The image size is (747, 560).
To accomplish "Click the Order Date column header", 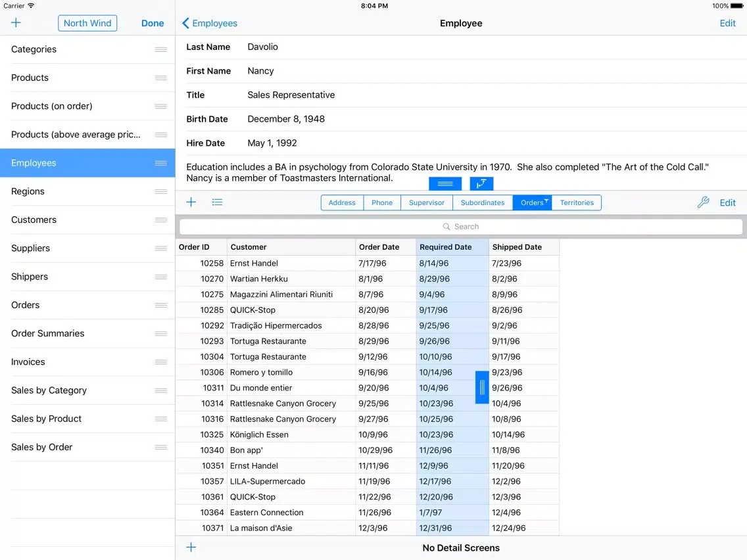I will point(386,246).
